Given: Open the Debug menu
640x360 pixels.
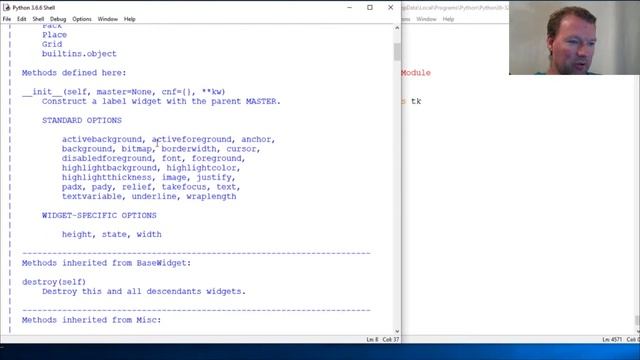Looking at the screenshot, I should pos(58,19).
